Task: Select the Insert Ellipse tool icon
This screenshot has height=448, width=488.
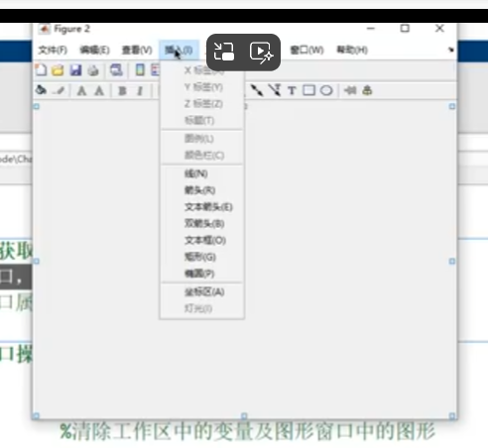Action: pyautogui.click(x=326, y=90)
